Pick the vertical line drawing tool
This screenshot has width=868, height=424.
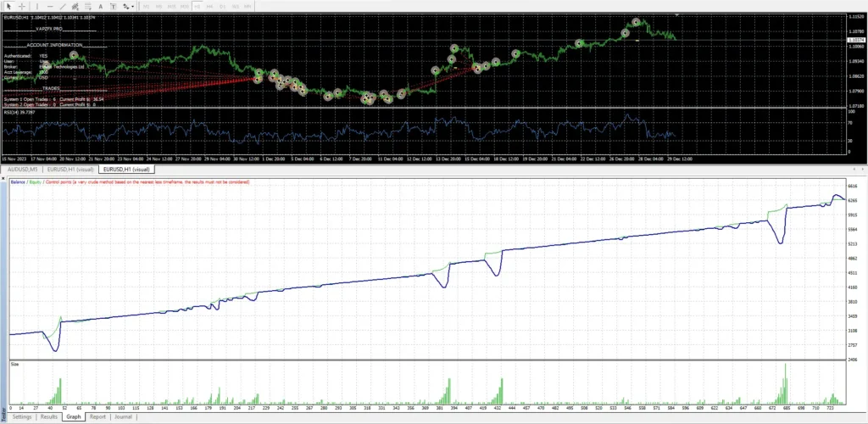37,6
